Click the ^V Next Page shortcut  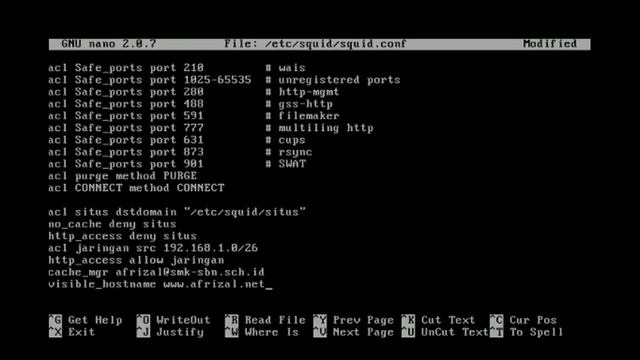(x=353, y=332)
